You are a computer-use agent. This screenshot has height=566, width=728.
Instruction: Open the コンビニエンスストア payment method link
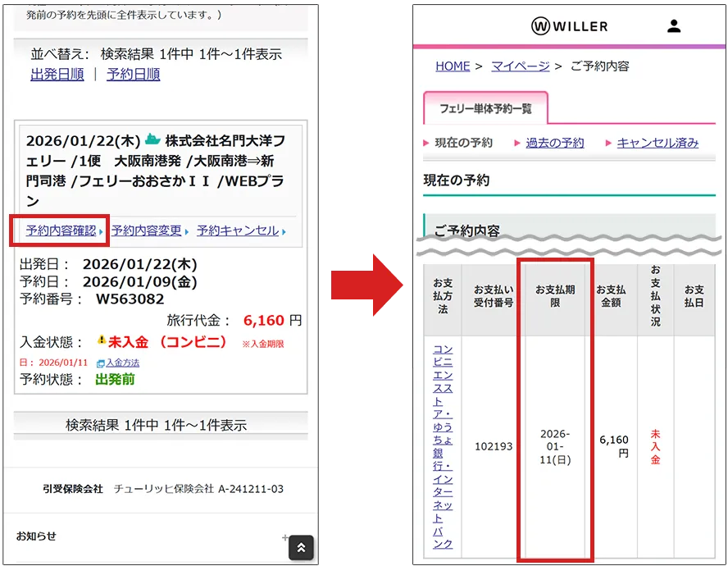tap(442, 447)
